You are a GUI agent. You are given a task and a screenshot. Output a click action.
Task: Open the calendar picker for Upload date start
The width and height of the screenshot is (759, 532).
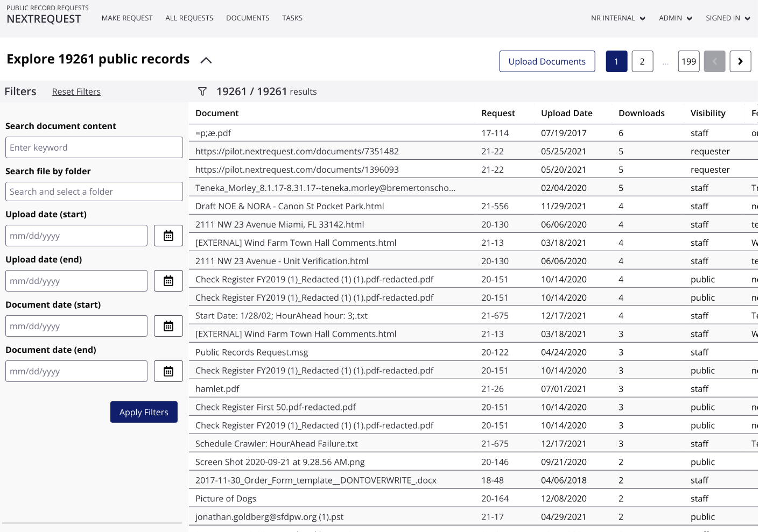click(168, 235)
